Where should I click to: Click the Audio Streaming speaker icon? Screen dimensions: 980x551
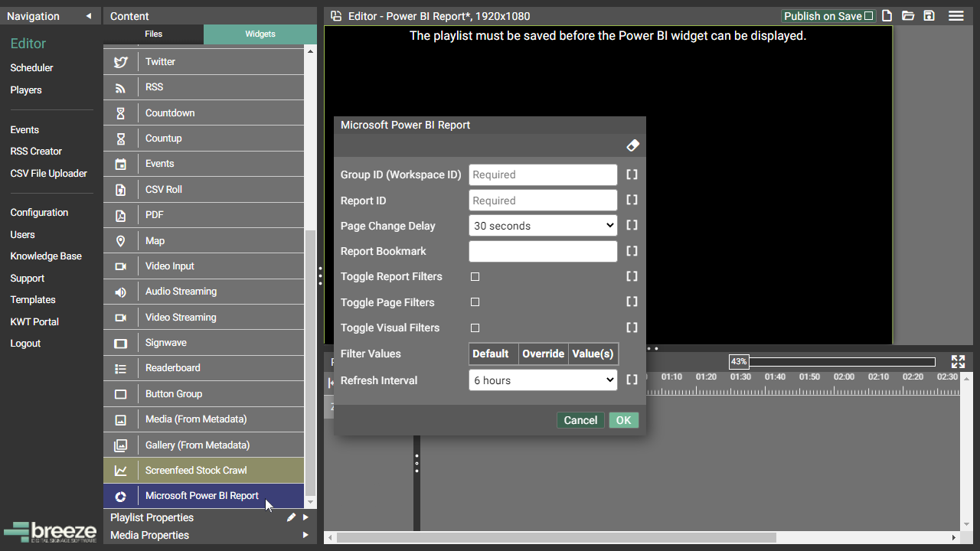(x=120, y=292)
